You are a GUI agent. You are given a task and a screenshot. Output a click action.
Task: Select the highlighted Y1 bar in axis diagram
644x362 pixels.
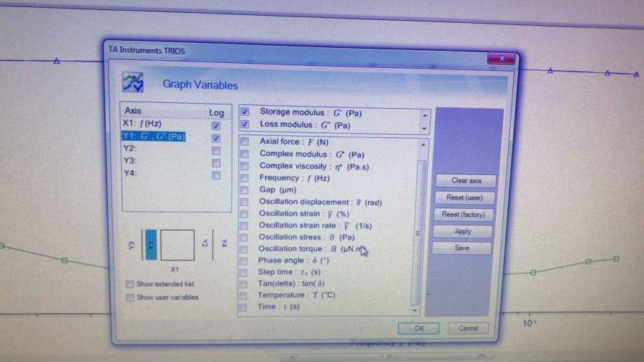pos(151,245)
